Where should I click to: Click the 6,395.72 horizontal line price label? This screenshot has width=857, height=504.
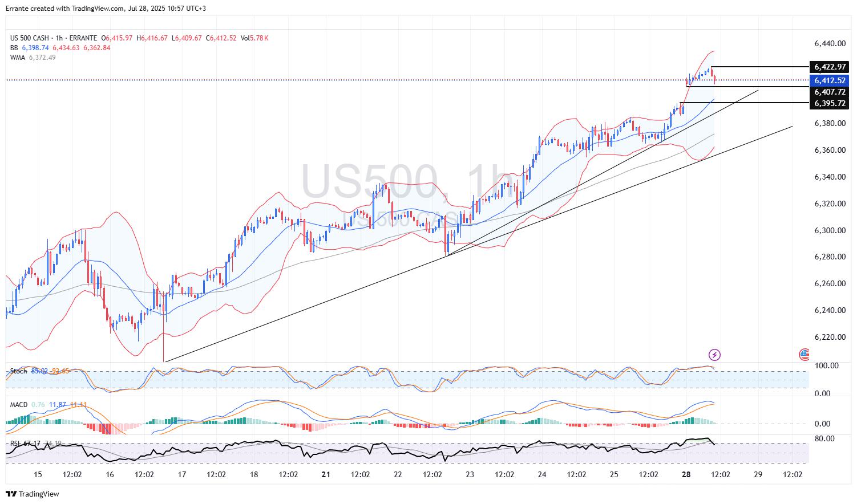(x=829, y=103)
